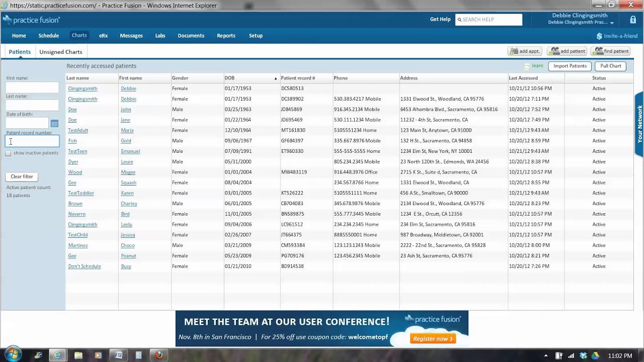Open the eRx menu

tap(103, 36)
